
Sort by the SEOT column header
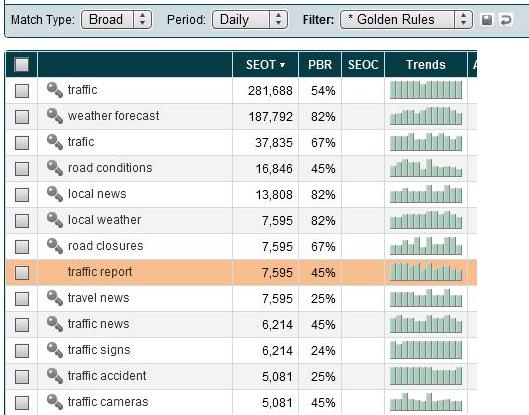pos(266,64)
